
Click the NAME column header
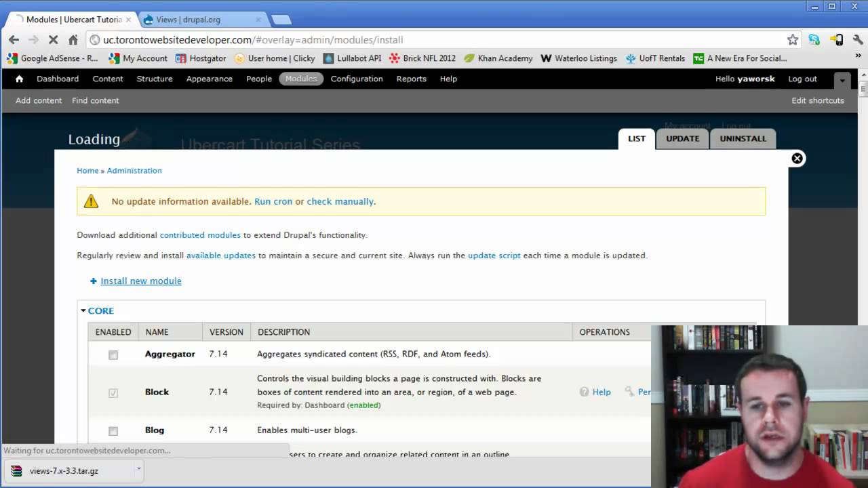[157, 332]
